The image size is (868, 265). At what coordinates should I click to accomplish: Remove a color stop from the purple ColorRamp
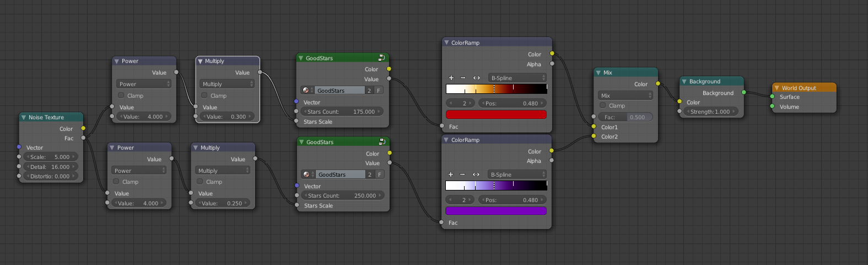click(462, 174)
